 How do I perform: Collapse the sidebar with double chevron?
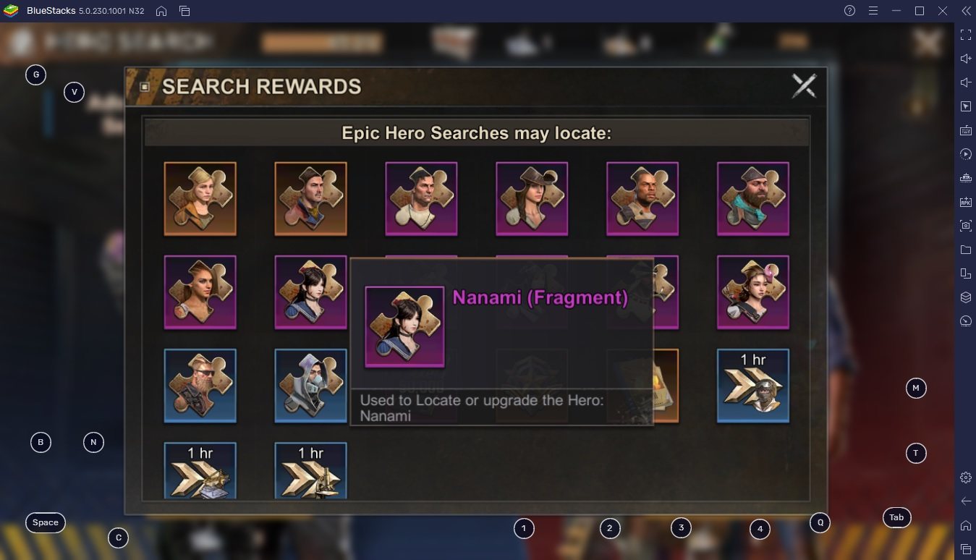[x=966, y=11]
